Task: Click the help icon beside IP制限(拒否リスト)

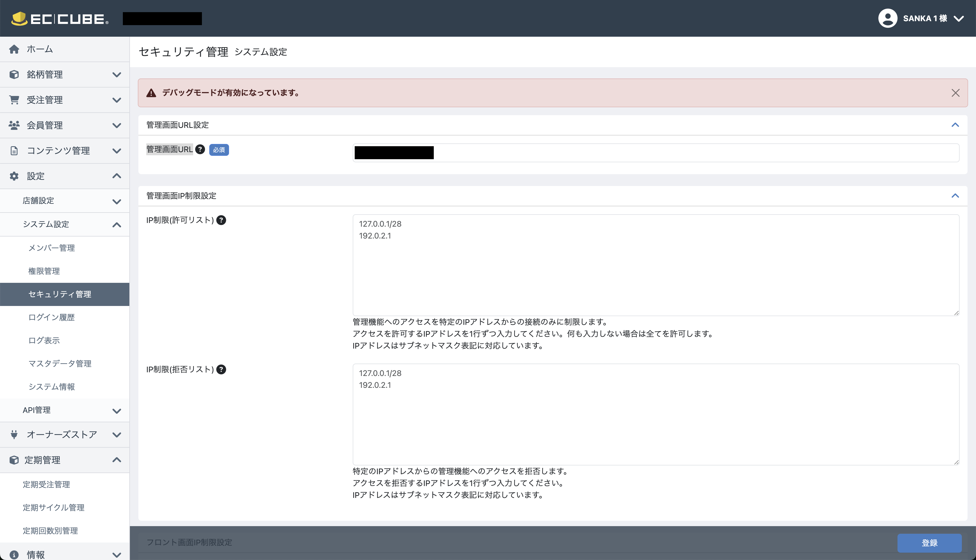Action: point(221,369)
